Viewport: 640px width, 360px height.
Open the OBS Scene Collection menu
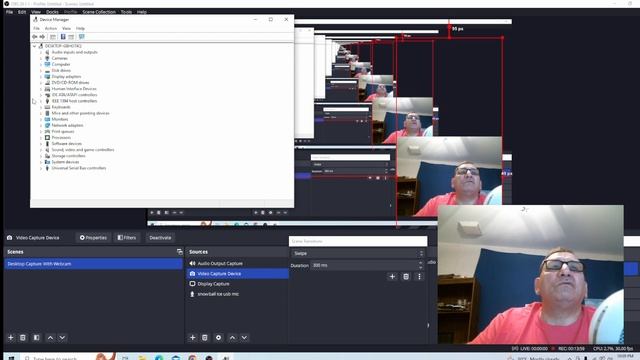99,12
